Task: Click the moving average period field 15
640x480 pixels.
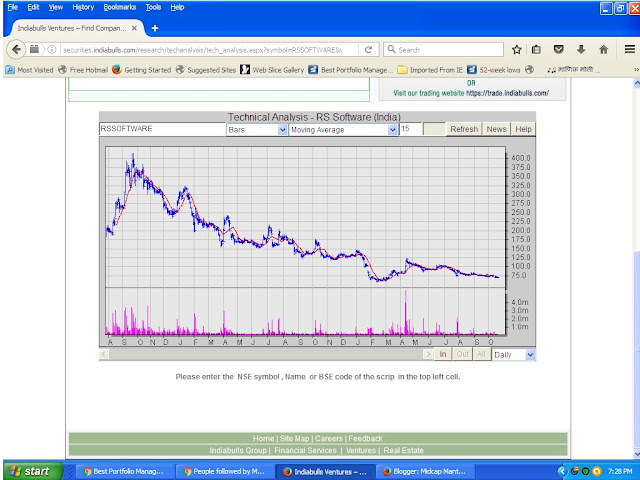Action: tap(410, 129)
